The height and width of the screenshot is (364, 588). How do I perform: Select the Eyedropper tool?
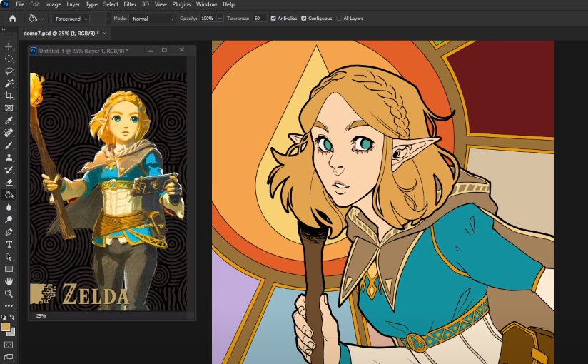click(9, 121)
